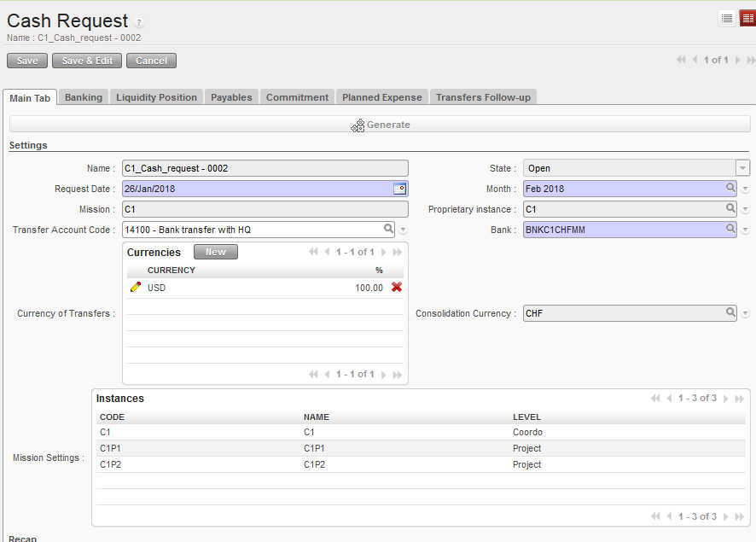Image resolution: width=756 pixels, height=542 pixels.
Task: Click the Generate button
Action: pos(380,125)
